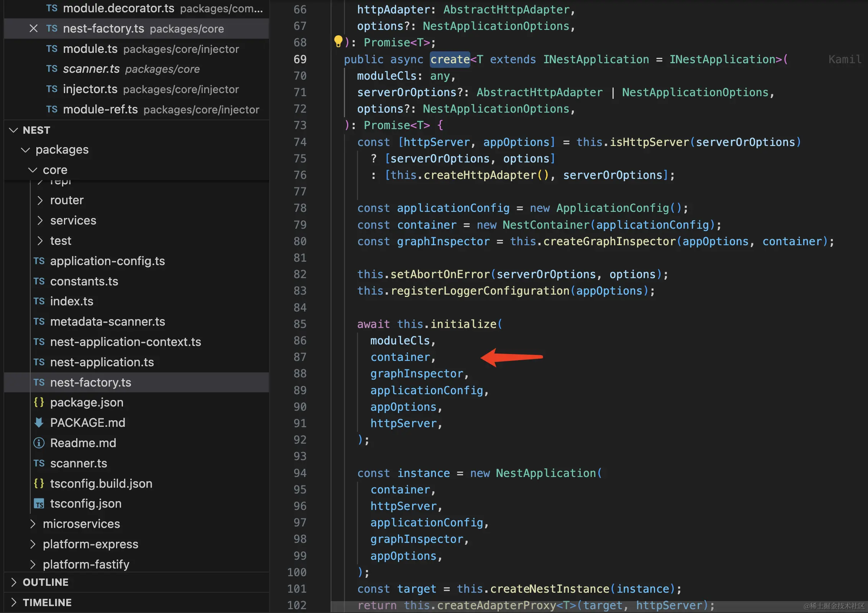Viewport: 868px width, 613px height.
Task: Switch to module-ref.ts open editor
Action: point(100,110)
